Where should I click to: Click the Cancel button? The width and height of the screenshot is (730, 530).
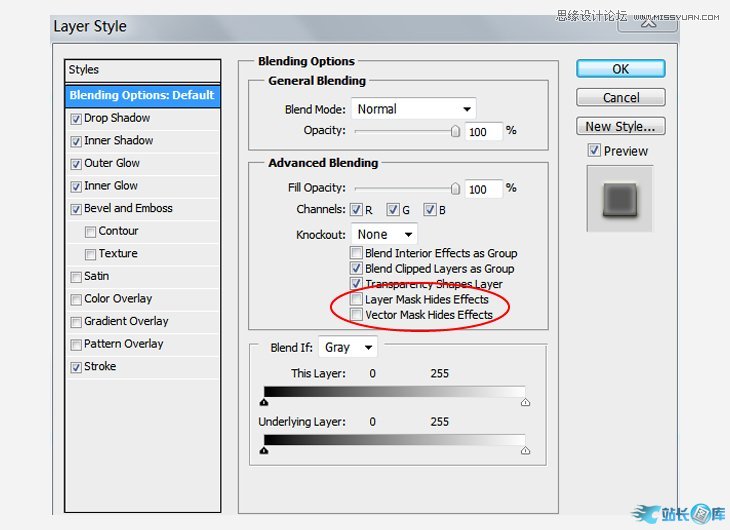620,97
